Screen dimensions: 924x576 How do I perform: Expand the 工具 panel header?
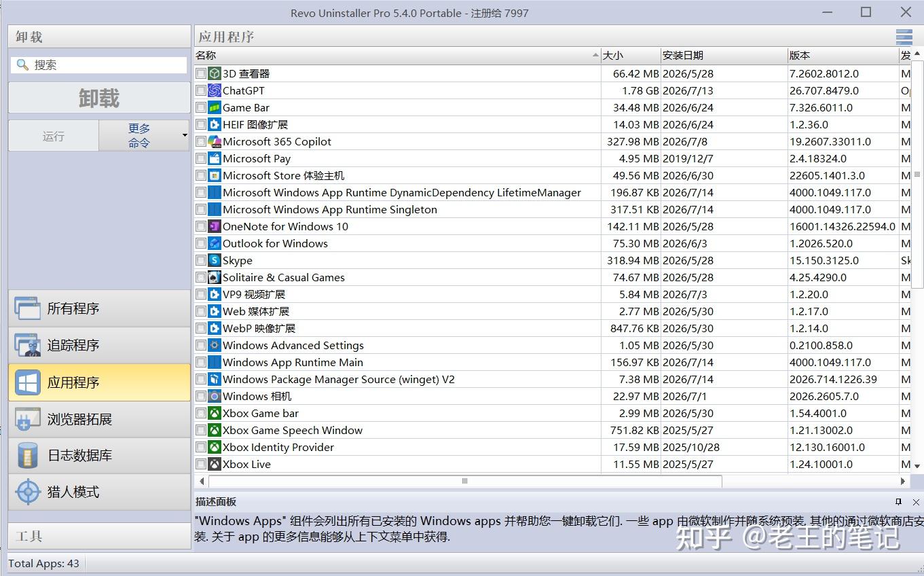(x=99, y=536)
